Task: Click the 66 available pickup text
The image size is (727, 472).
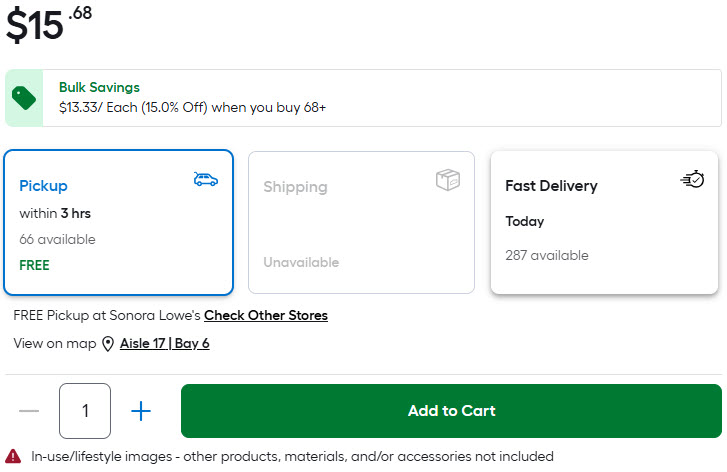Action: [58, 240]
